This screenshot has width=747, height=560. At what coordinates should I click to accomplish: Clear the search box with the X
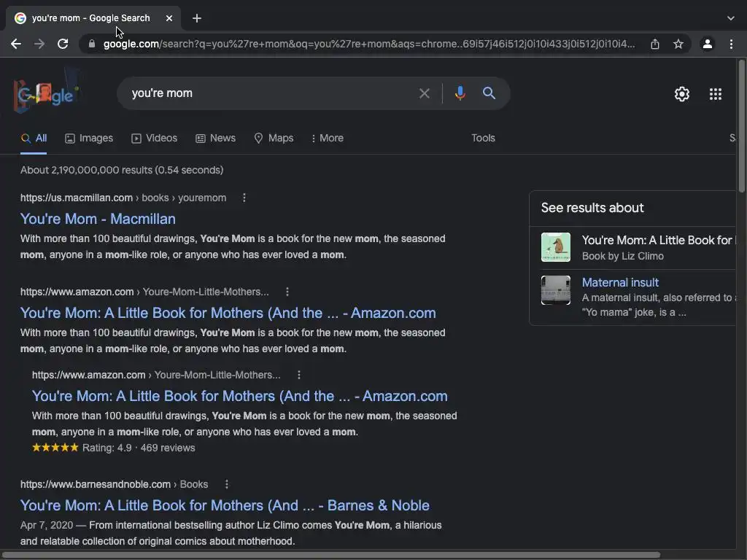[x=424, y=93]
